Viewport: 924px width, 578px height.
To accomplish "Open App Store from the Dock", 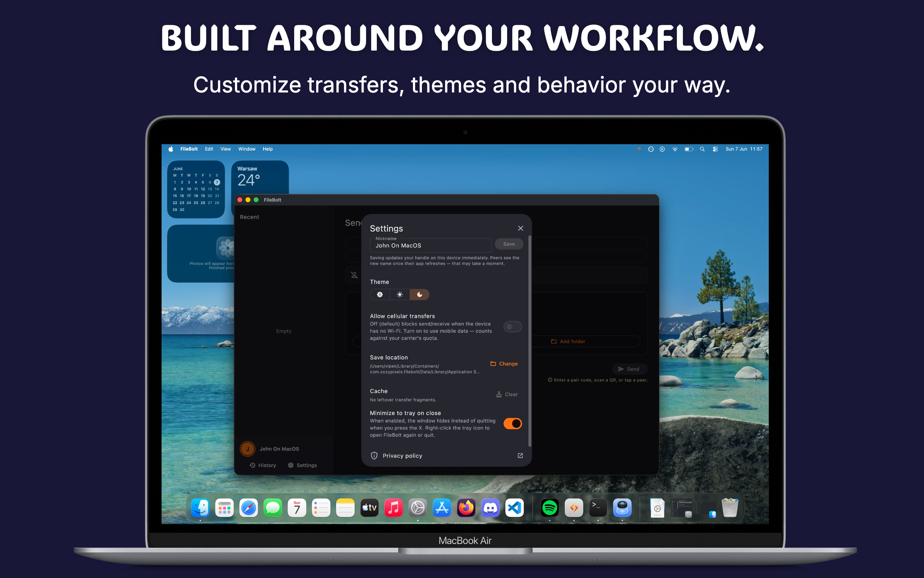I will click(x=442, y=508).
